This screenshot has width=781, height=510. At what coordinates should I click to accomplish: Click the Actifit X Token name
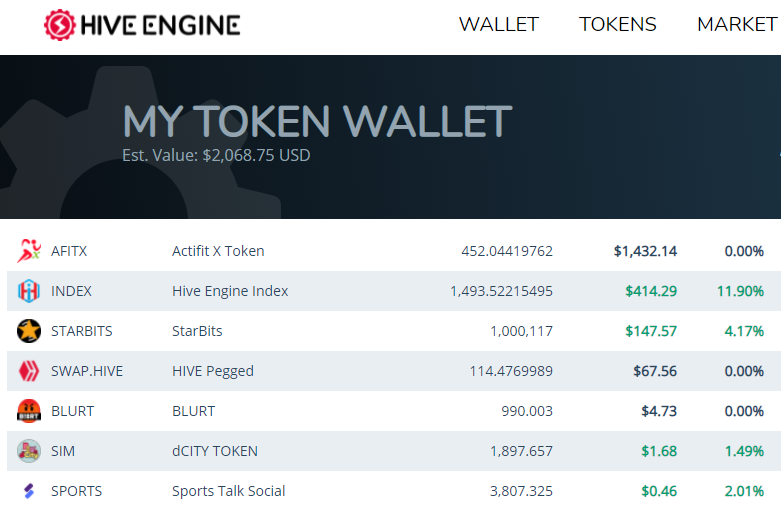(218, 251)
